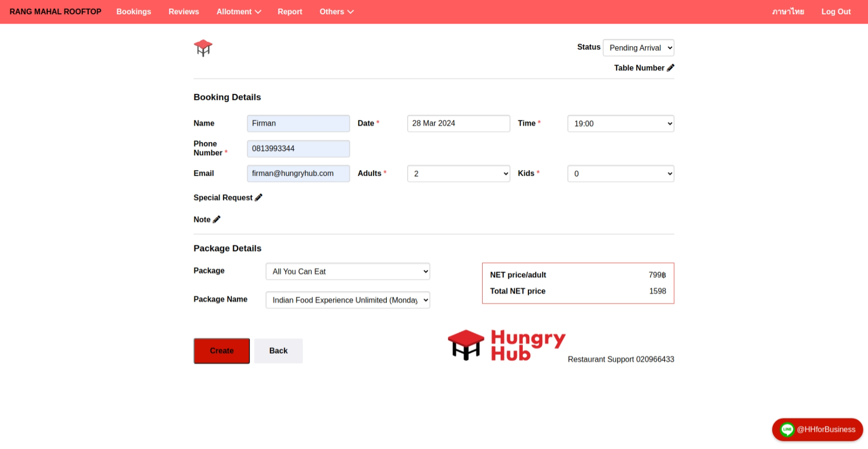Open the Kids count dropdown
Viewport: 868px width, 449px height.
coord(620,174)
